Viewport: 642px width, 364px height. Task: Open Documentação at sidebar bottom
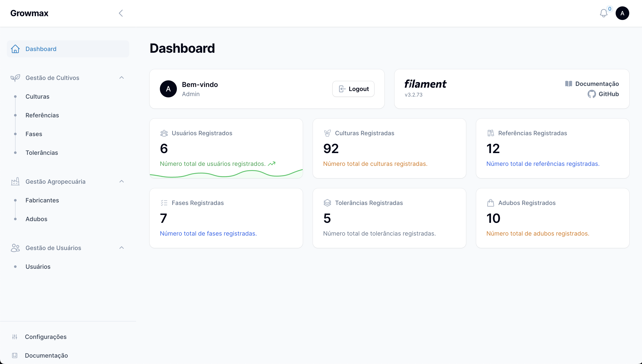tap(47, 355)
